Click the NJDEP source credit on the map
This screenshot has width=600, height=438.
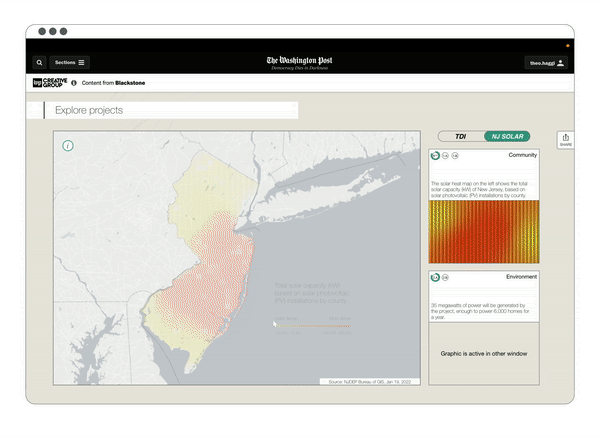pos(370,382)
